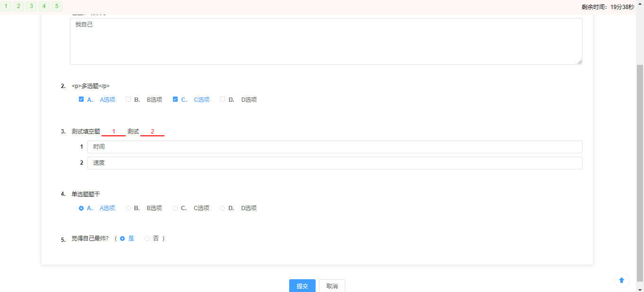Click the page vertical scrollbar thumb

click(640, 173)
